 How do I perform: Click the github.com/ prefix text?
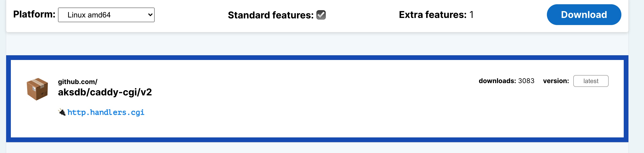[78, 82]
